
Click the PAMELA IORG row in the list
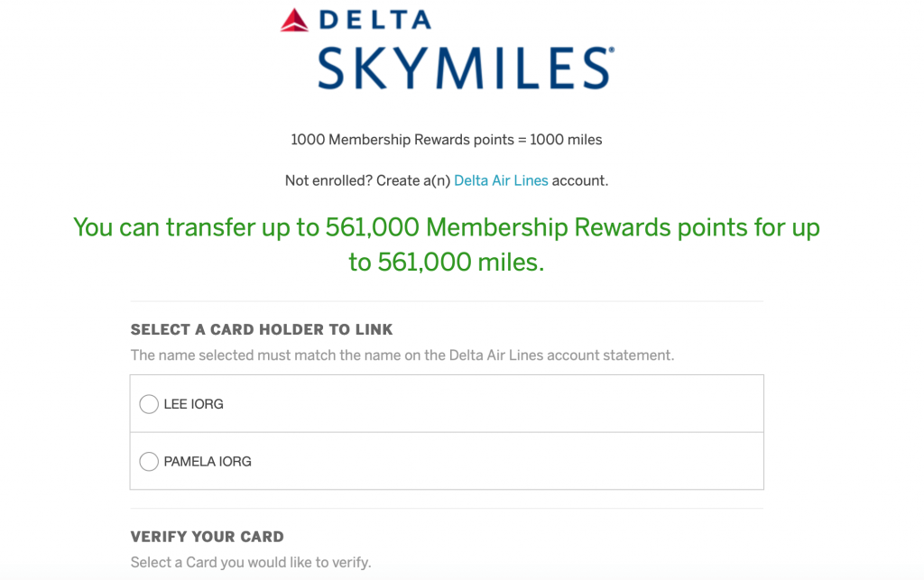[447, 461]
